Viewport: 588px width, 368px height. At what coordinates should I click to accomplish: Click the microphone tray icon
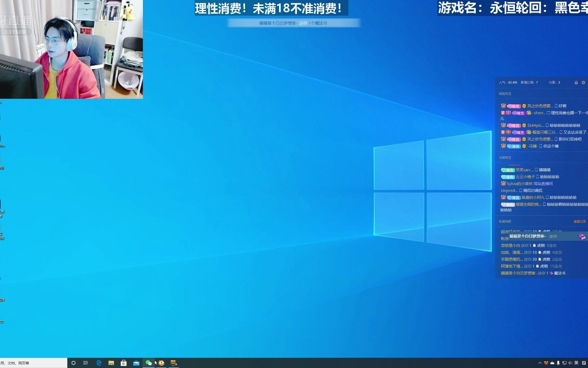click(558, 363)
